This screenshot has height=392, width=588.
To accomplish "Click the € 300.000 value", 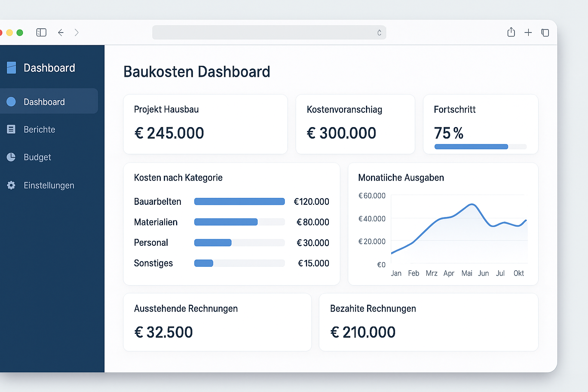I will click(x=341, y=133).
